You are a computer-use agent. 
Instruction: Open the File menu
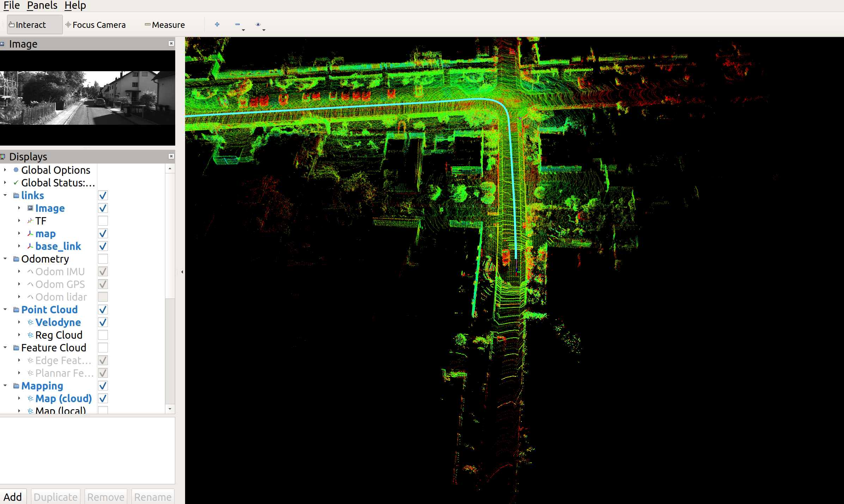11,5
